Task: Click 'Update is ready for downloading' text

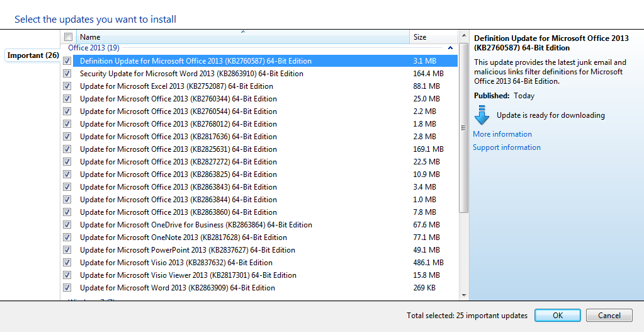Action: (550, 115)
